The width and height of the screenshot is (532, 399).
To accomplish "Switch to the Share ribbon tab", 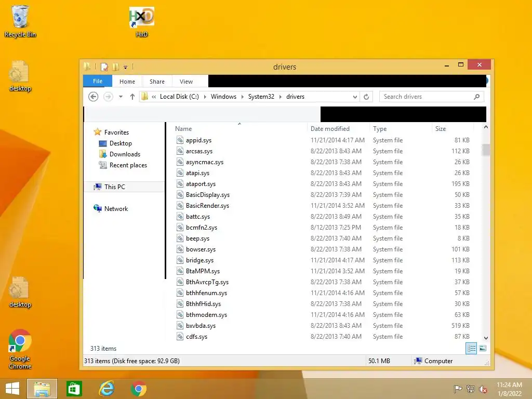I will pos(157,82).
